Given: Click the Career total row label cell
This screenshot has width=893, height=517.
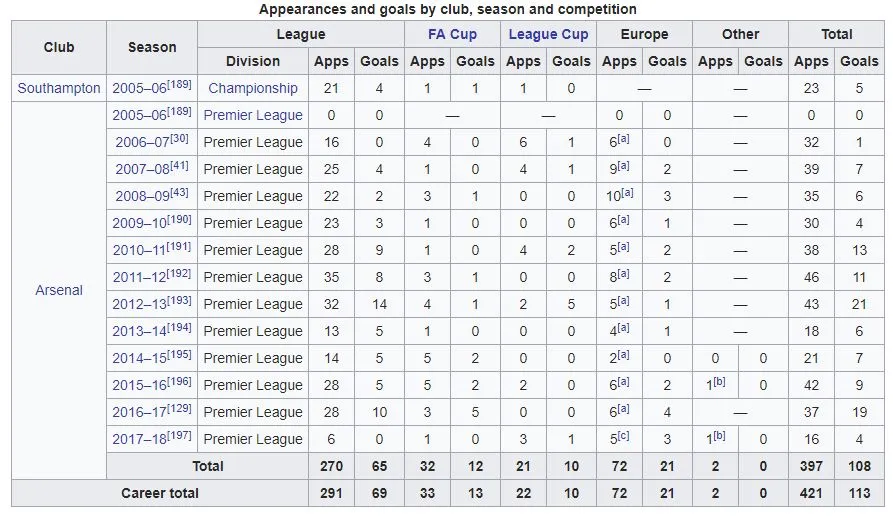Looking at the screenshot, I should (x=160, y=493).
